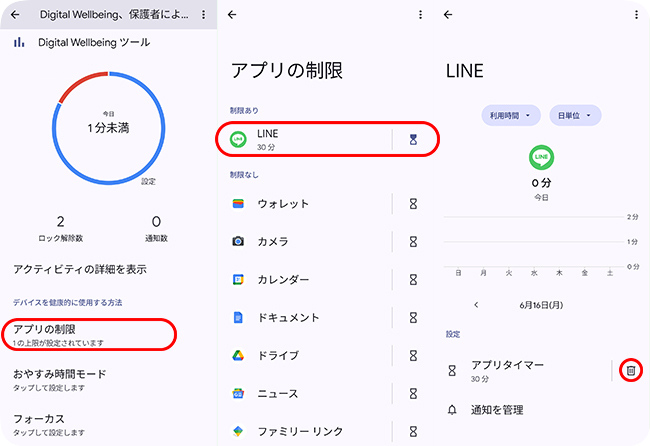
Task: Tap ファミリー リンク app icon
Action: tap(238, 431)
